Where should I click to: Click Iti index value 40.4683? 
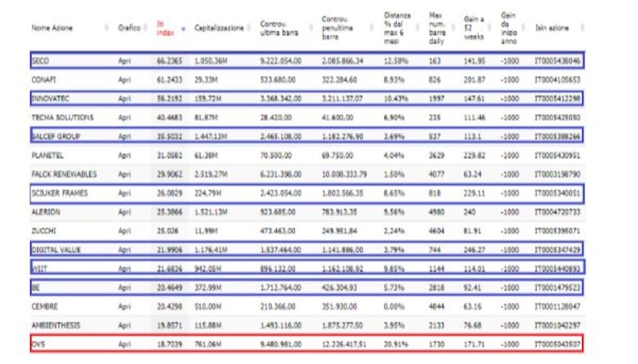[170, 117]
